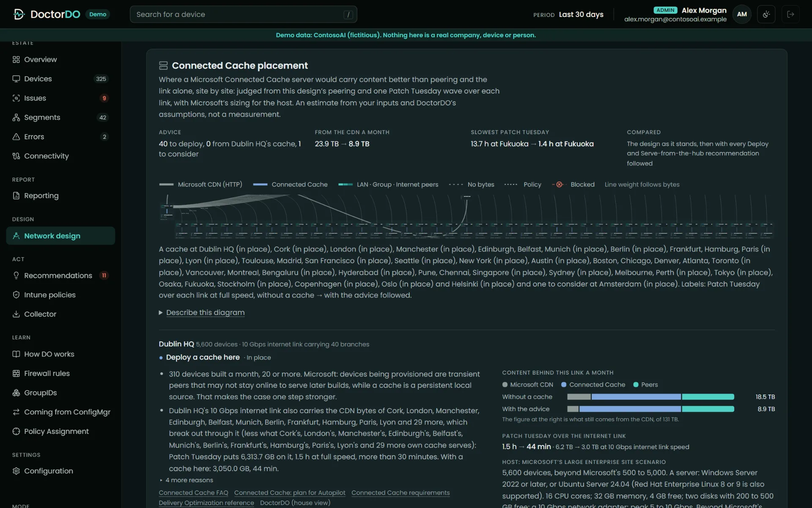Screen dimensions: 812x508
Task: Click the Peers legend swatch dot
Action: [636, 385]
